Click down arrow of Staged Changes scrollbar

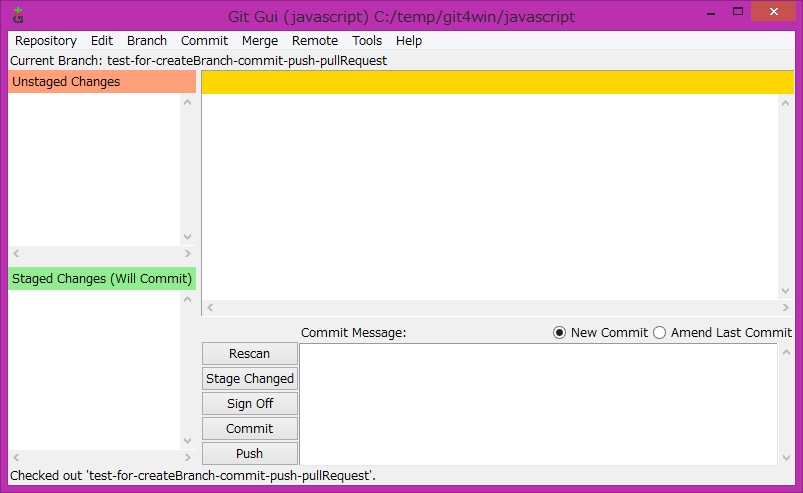point(187,441)
